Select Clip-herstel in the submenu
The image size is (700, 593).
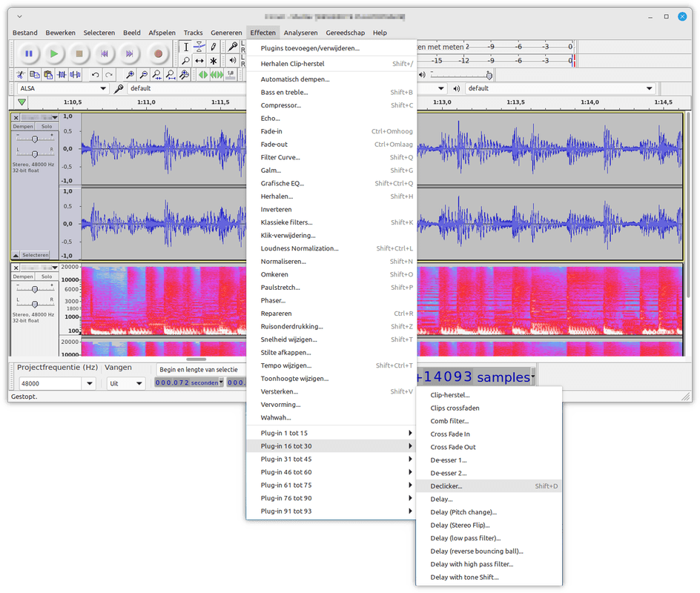489,395
